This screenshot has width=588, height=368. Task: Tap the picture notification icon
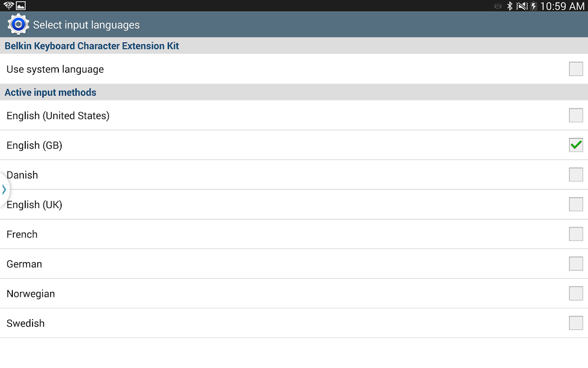[21, 6]
